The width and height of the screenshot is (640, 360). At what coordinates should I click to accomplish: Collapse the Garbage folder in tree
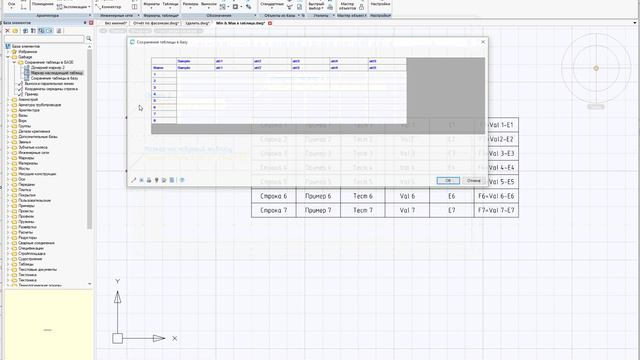tap(8, 57)
